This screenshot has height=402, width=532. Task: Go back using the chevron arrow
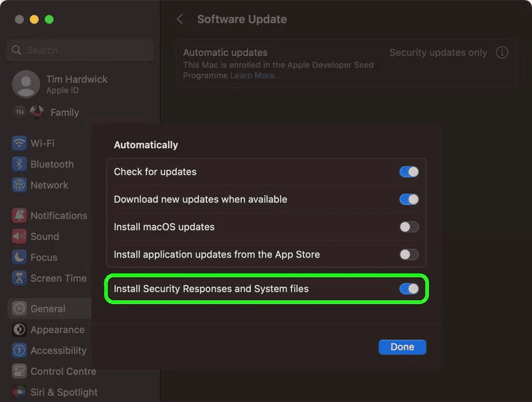180,19
